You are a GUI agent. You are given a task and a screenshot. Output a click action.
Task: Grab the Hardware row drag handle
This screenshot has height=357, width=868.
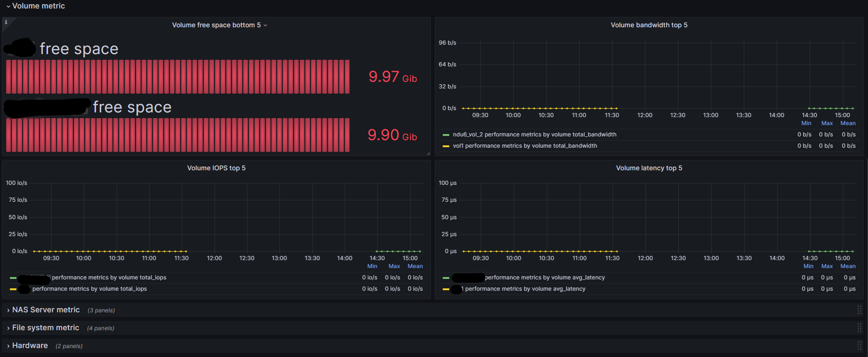pyautogui.click(x=860, y=346)
